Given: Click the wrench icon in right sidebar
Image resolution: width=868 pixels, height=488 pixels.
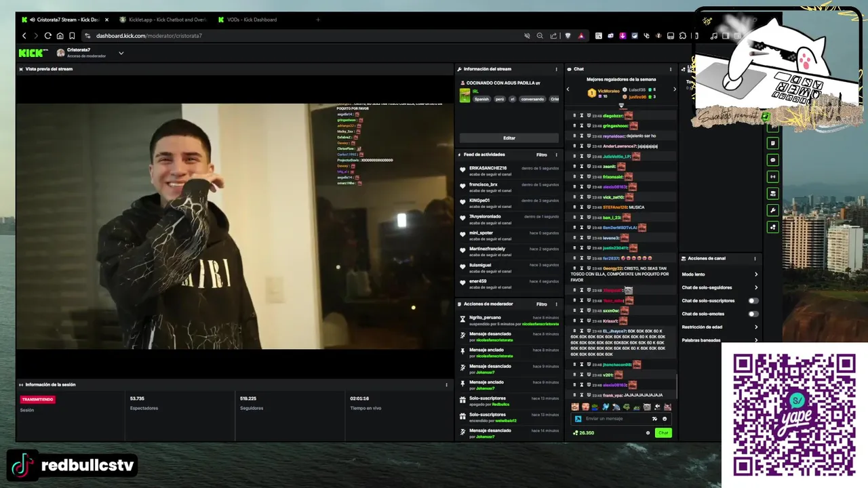Looking at the screenshot, I should point(773,210).
